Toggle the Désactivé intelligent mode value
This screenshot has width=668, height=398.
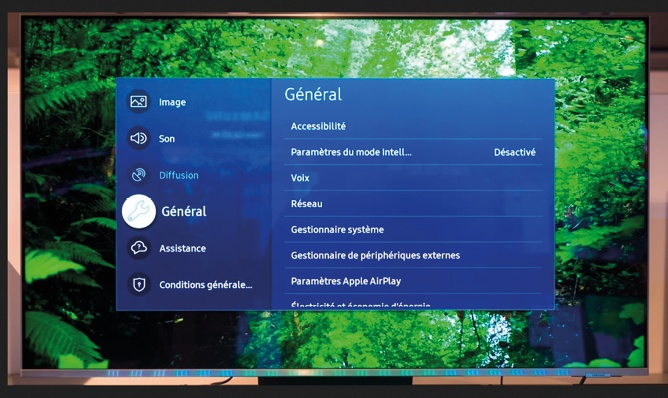(x=515, y=152)
